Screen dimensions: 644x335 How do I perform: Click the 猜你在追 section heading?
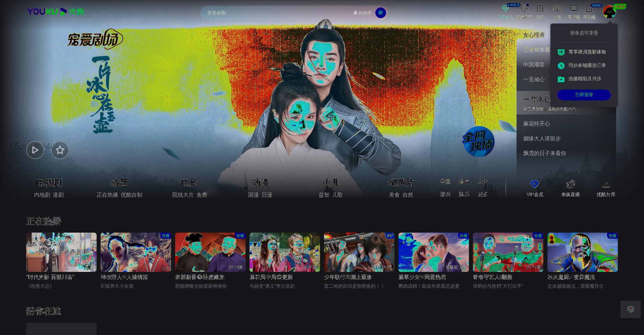44,311
